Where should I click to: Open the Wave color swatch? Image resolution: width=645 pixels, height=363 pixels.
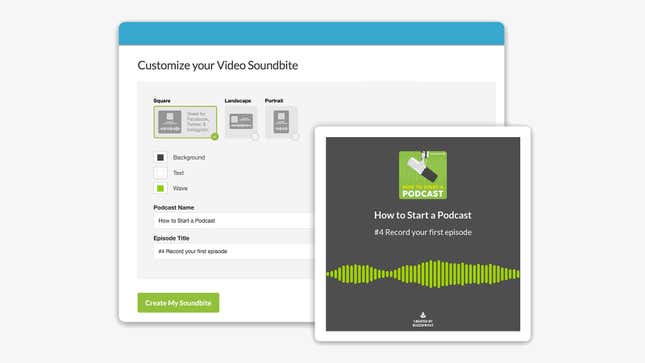(160, 188)
